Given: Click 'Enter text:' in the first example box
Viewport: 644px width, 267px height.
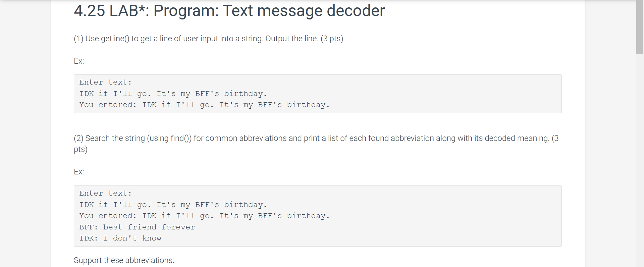Looking at the screenshot, I should [x=105, y=82].
